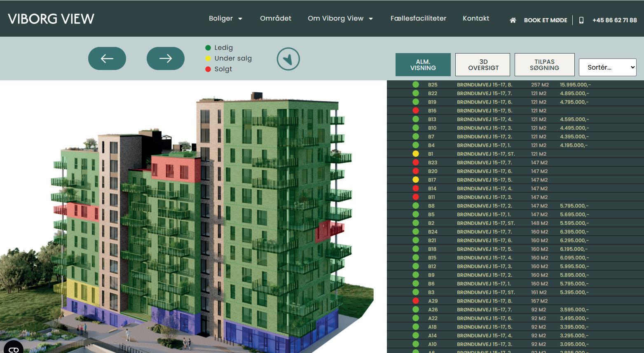Click price 3.295.000,- for A14
Screen dimensions: 644x353
point(574,335)
